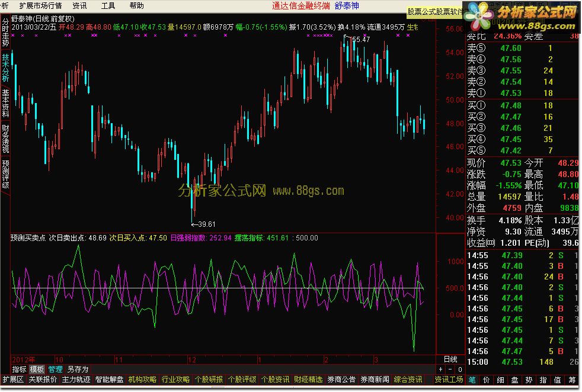Select the 综合资讯 tab

(408, 380)
